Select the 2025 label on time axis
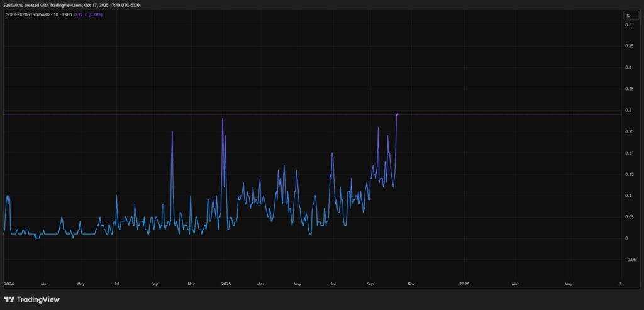Screen dimensions: 644x310 pos(226,284)
